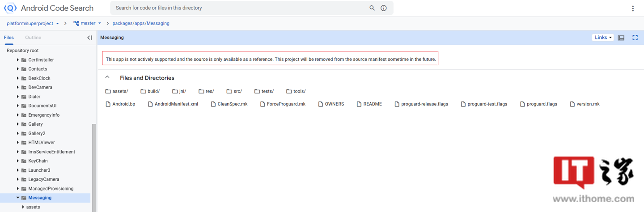Open the three-dot more options menu
Screen dimensions: 644x212
pyautogui.click(x=633, y=8)
